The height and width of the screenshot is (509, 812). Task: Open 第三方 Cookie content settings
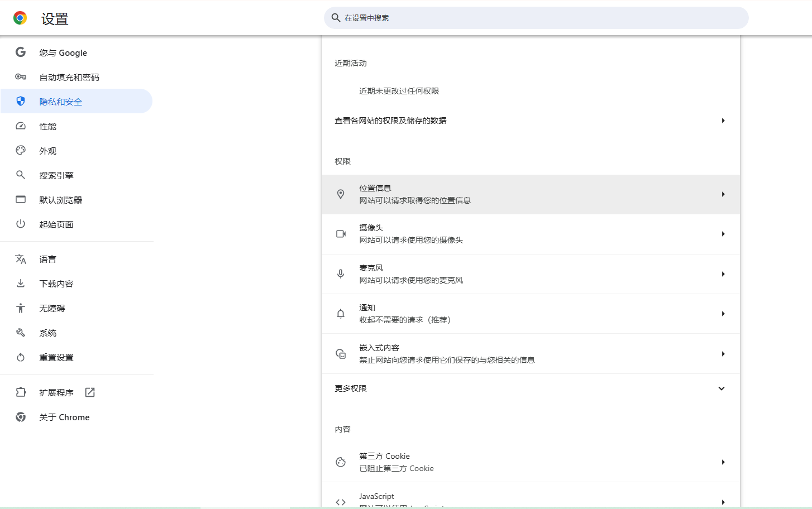(531, 462)
